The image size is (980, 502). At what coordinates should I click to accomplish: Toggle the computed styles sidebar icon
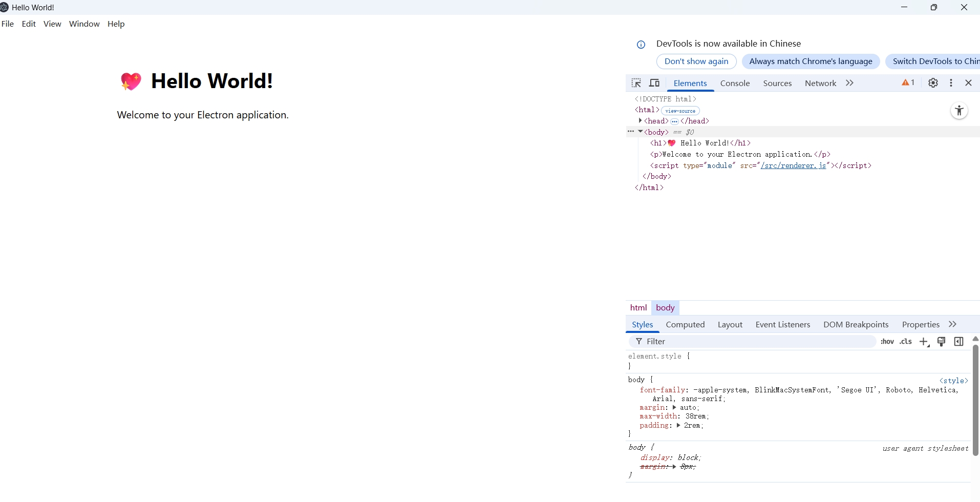(958, 342)
